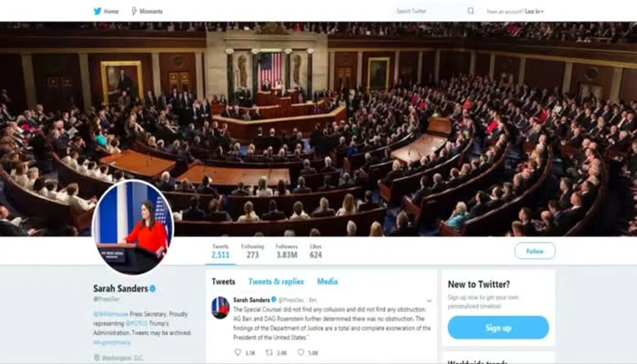Click the reply icon under the tweet

pyautogui.click(x=238, y=353)
